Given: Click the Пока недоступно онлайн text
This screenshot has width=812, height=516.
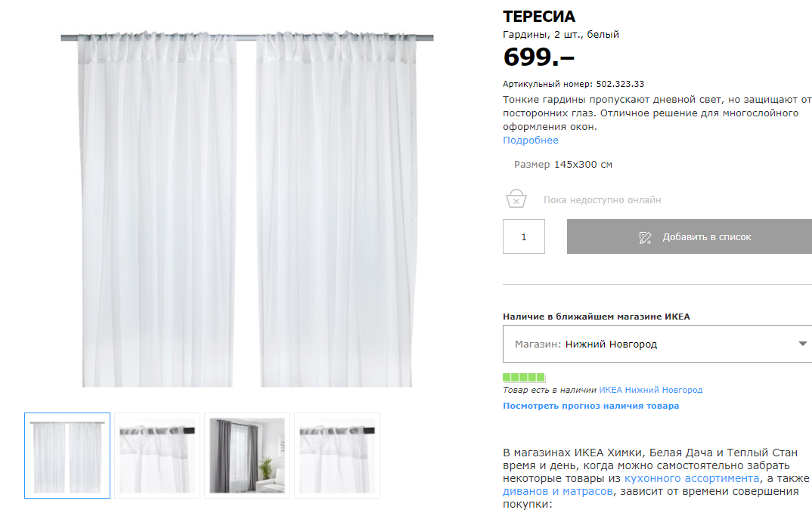Looking at the screenshot, I should pos(603,199).
